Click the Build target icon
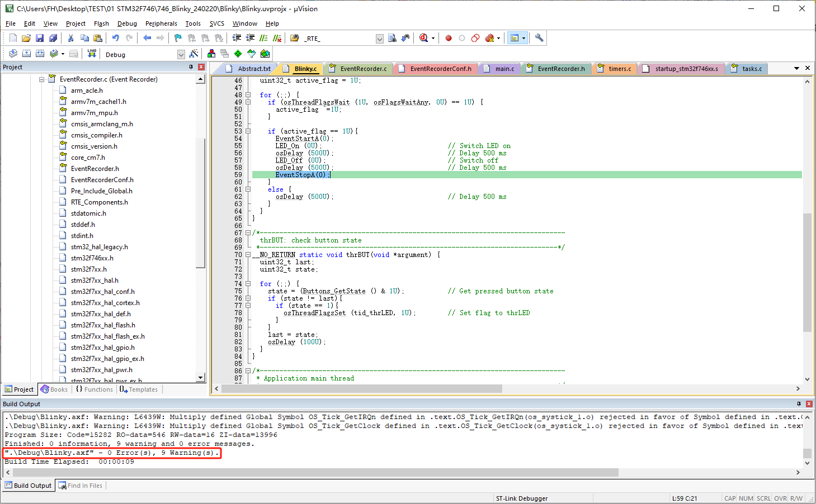This screenshot has width=816, height=504. click(26, 54)
